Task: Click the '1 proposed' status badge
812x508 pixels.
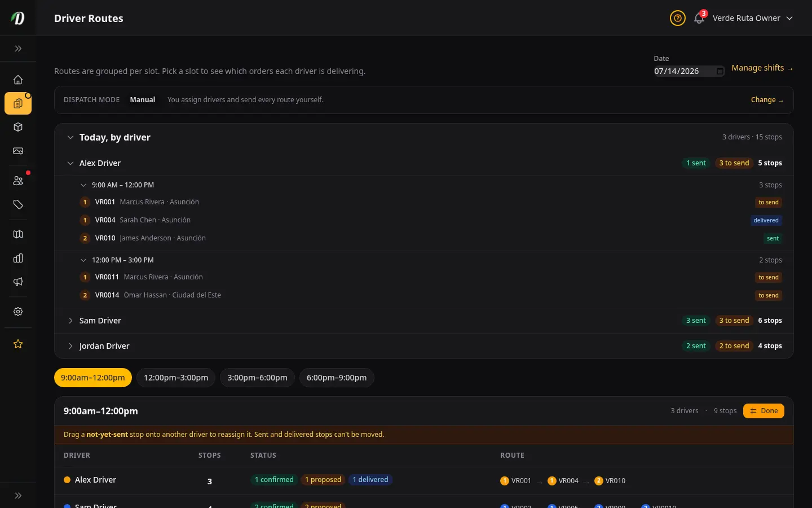Action: [x=323, y=480]
